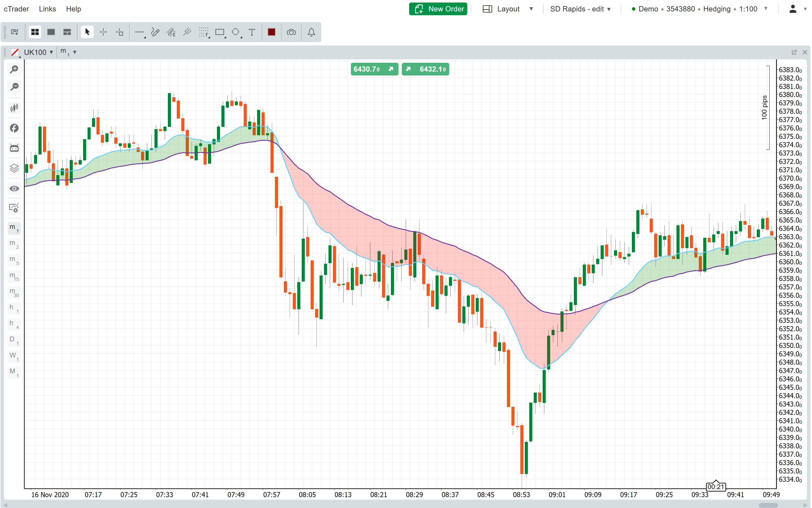Select the M1 monthly timeframe
This screenshot has width=812, height=508.
(14, 372)
